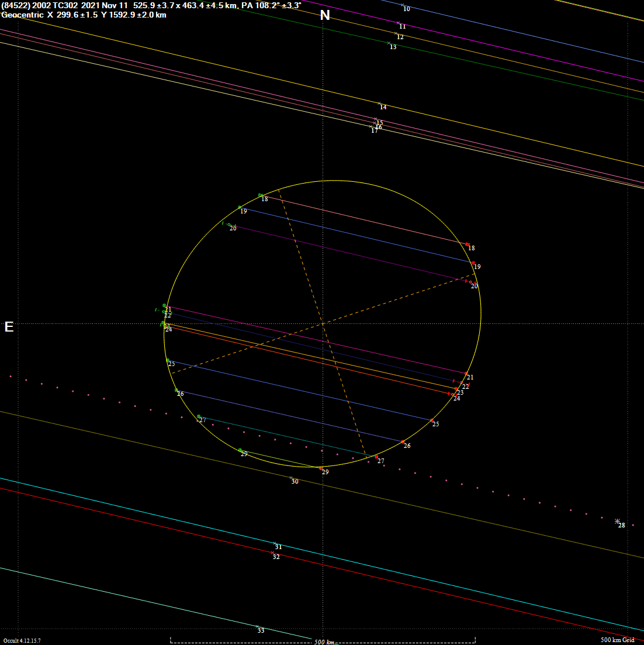Click chord label 30
644x645 pixels.
[295, 482]
